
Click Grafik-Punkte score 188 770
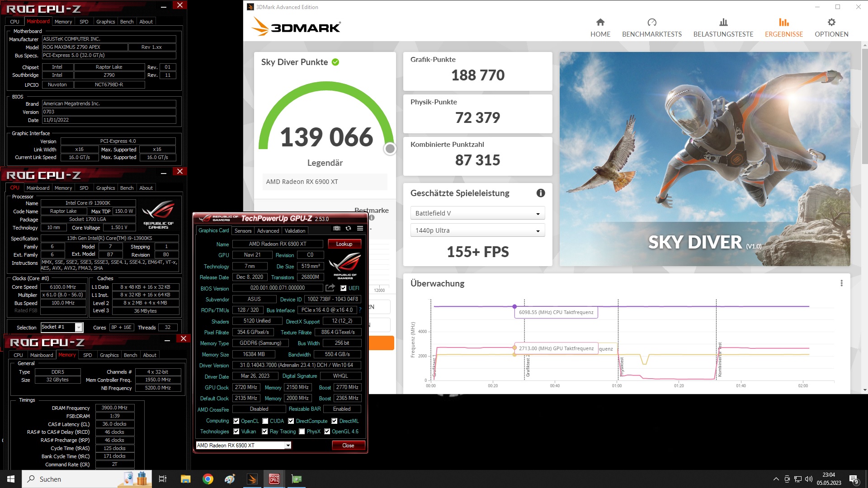(477, 75)
